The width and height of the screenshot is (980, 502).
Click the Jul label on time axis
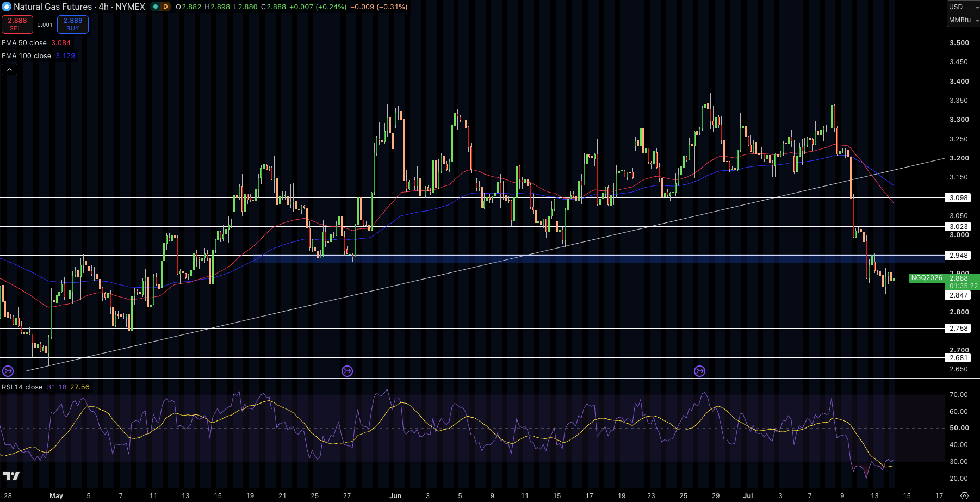[x=748, y=495]
